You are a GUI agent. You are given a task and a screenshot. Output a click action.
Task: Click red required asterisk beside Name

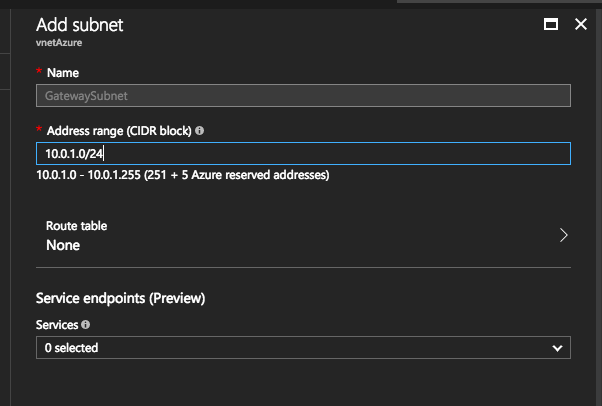click(x=39, y=71)
